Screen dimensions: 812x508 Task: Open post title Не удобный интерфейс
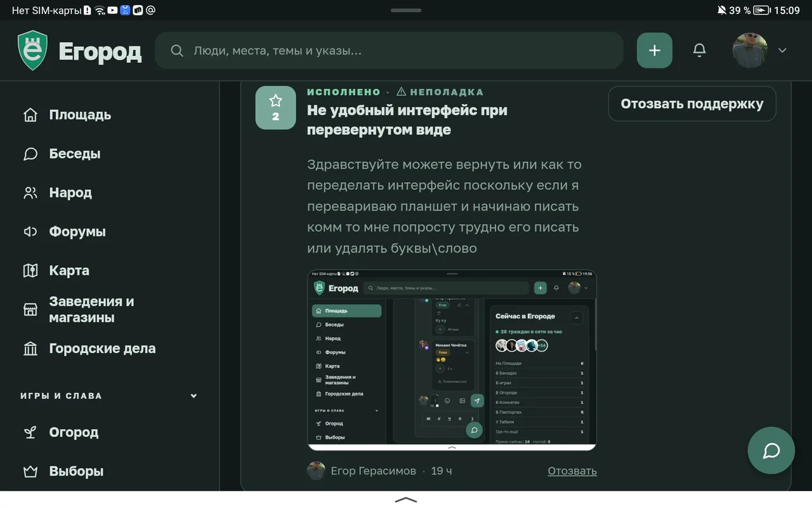click(407, 120)
